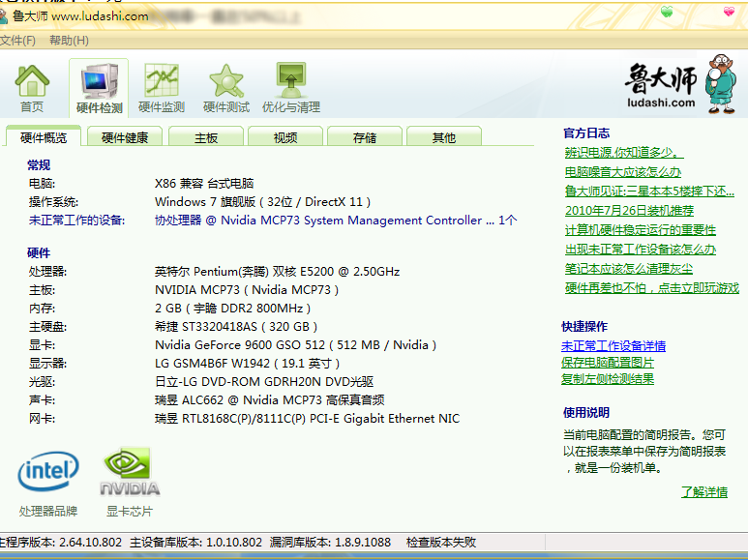Open the 文件(F) menu

pyautogui.click(x=17, y=41)
